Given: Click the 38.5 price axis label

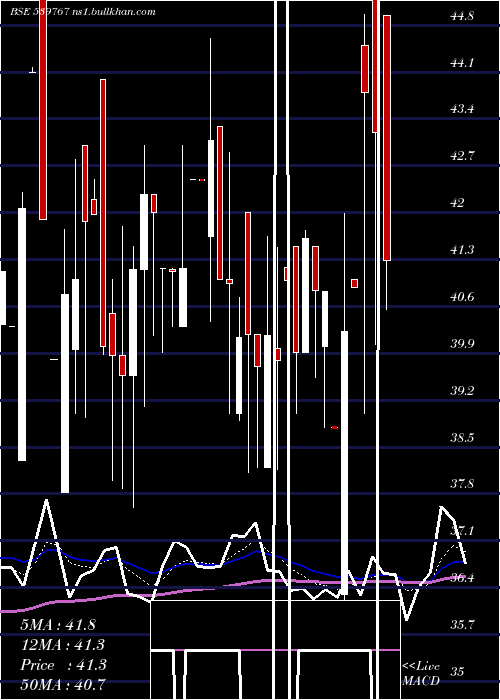Looking at the screenshot, I should (462, 437).
